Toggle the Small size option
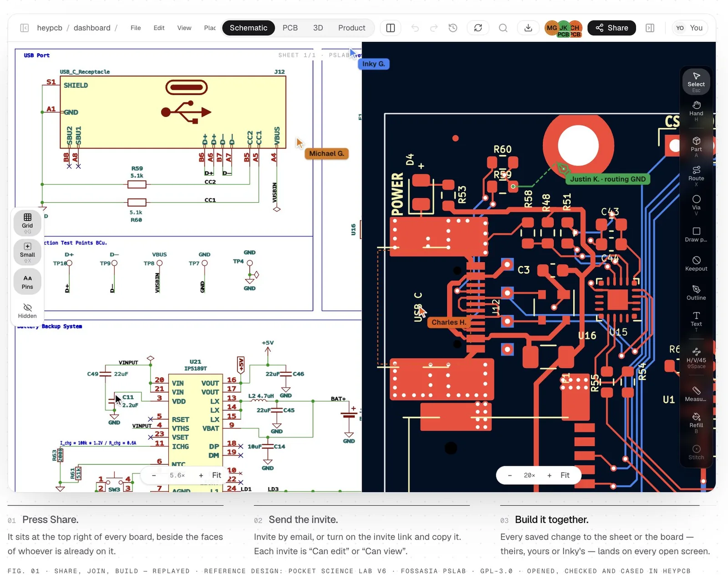 click(x=27, y=252)
